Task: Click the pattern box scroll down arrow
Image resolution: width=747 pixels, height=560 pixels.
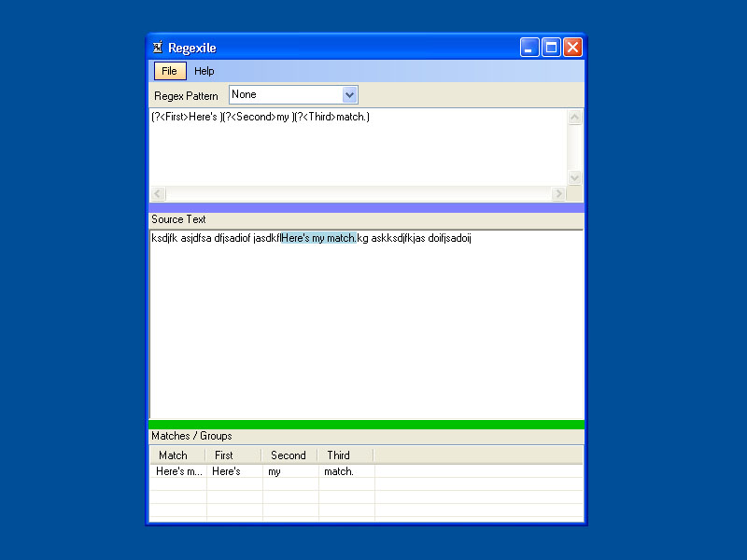Action: 575,177
